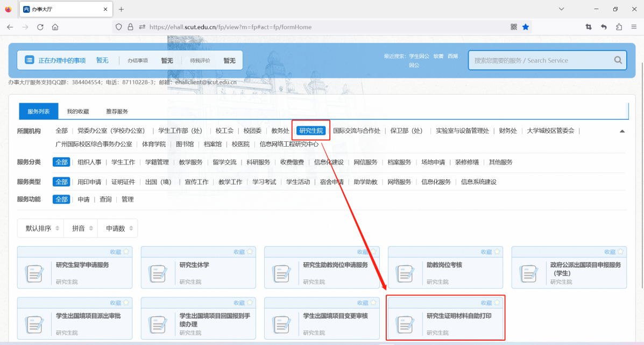Viewport: 644px width, 345px height.
Task: Reload the page with refresh button
Action: coord(40,27)
